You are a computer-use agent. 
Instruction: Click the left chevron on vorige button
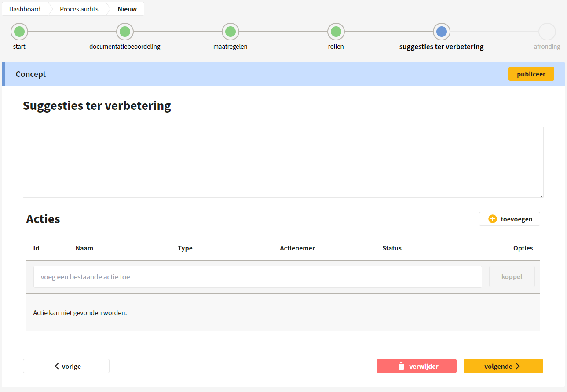point(57,366)
